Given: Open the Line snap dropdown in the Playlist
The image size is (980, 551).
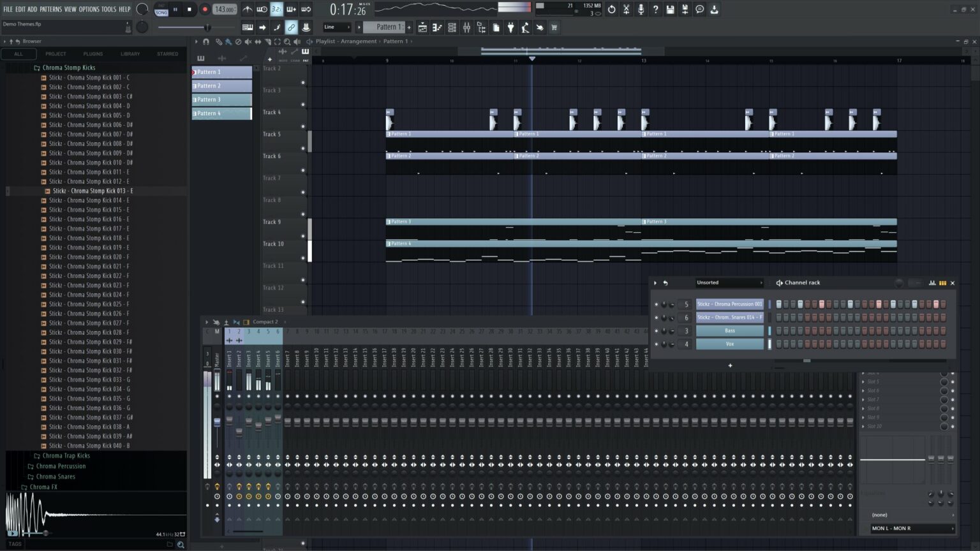Looking at the screenshot, I should [x=335, y=27].
